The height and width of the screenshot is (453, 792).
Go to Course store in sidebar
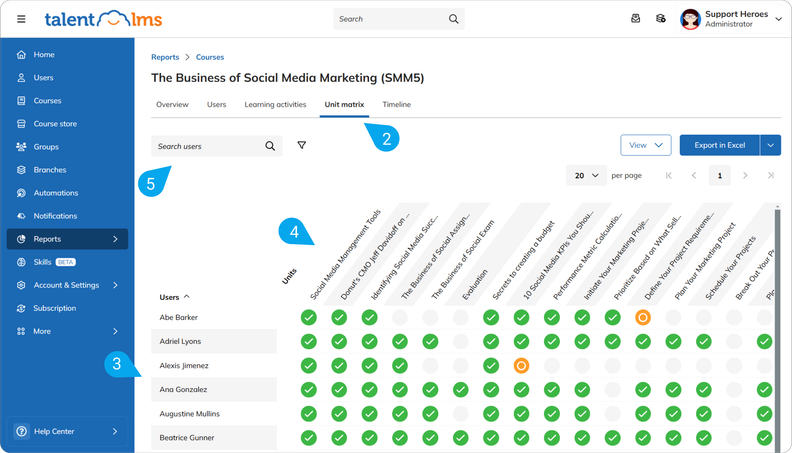click(x=55, y=124)
